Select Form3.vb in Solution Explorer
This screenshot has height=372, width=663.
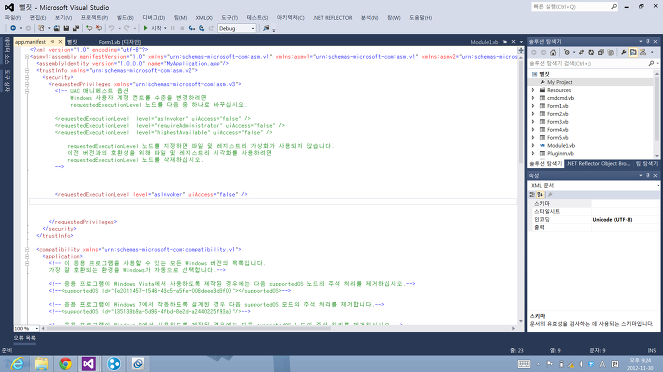(x=558, y=122)
